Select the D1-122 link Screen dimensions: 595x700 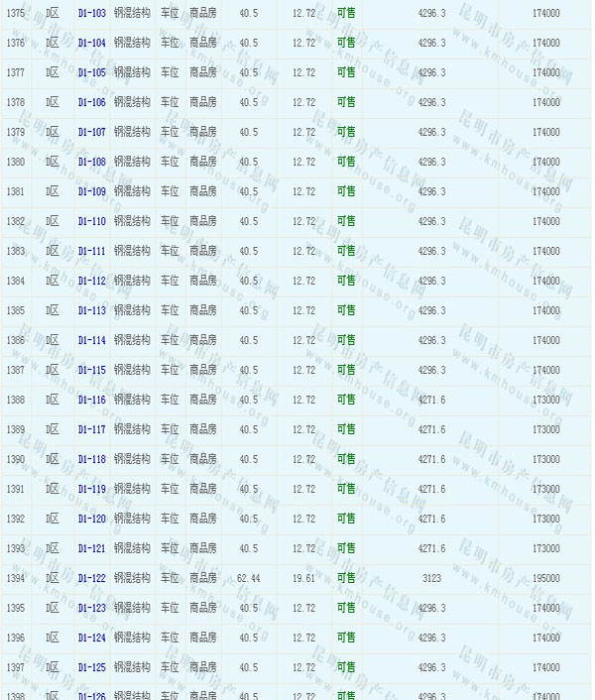[x=91, y=579]
